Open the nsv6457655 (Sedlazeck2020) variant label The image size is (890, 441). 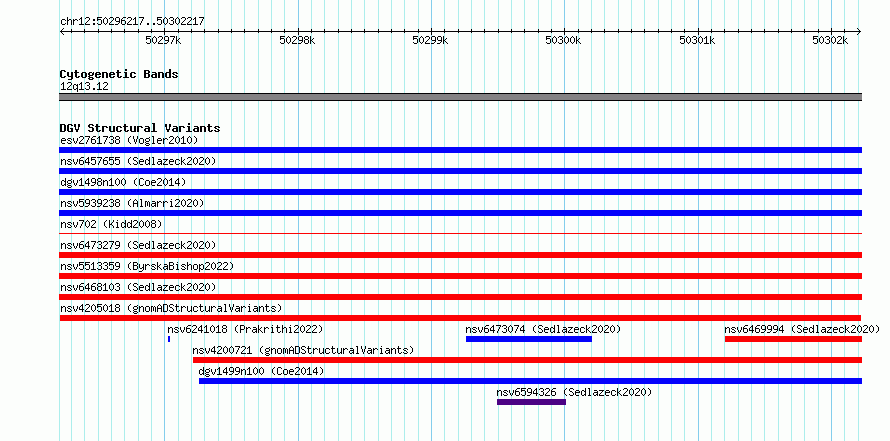coord(138,161)
